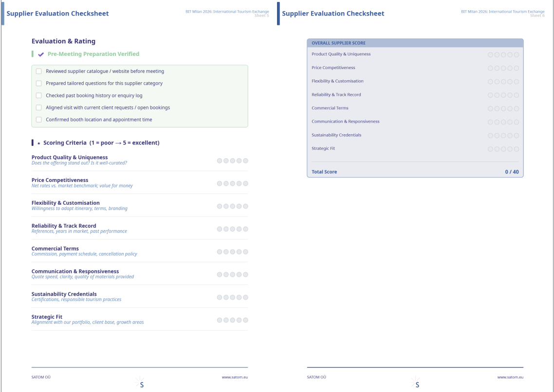
Task: Select rating 2 for Flexibility & Customisation in Scoring Criteria
Action: point(226,206)
